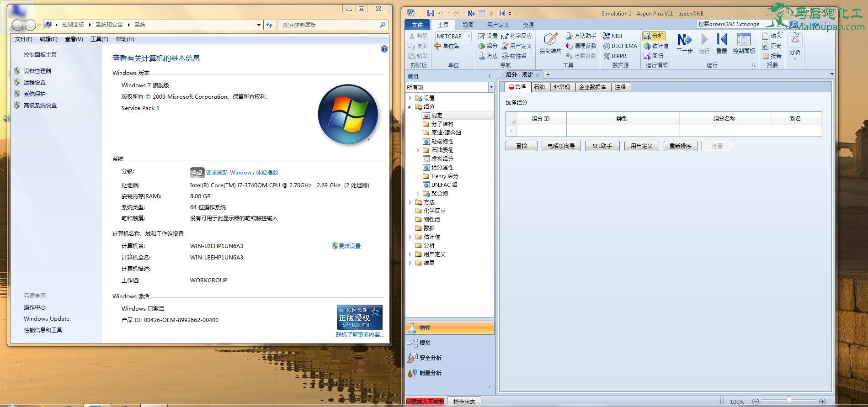Expand the 设置 tree node
The width and height of the screenshot is (868, 407).
tap(410, 98)
